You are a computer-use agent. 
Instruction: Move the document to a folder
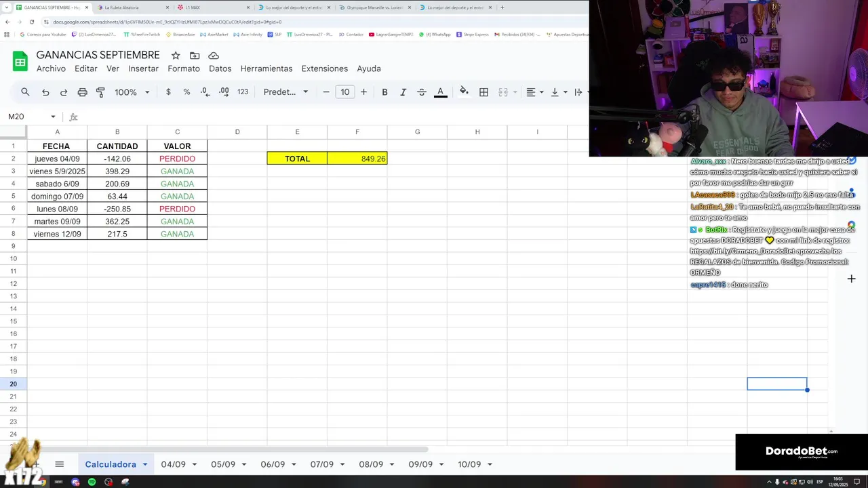click(x=195, y=56)
